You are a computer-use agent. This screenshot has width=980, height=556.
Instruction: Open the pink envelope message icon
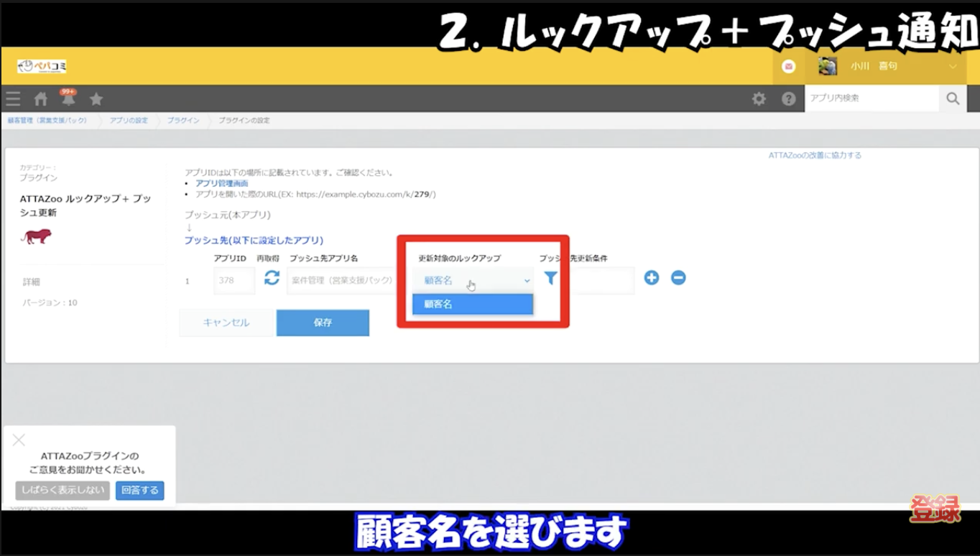[x=789, y=66]
